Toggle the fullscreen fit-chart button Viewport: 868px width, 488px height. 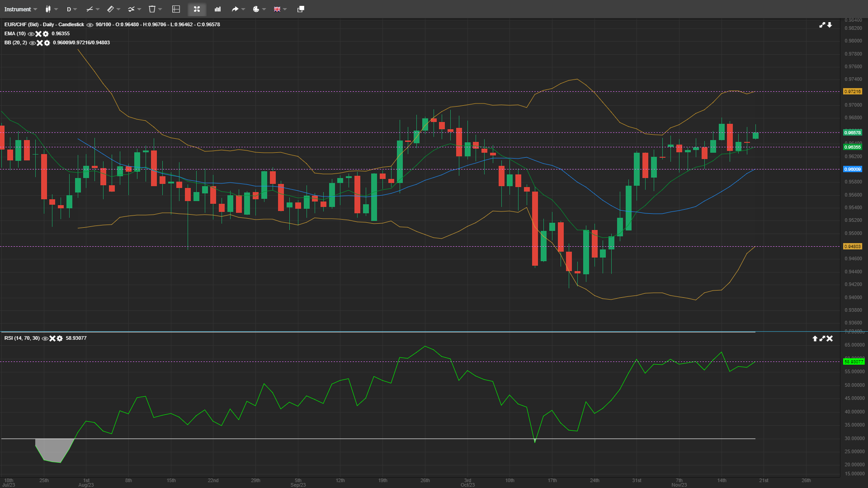click(x=197, y=9)
